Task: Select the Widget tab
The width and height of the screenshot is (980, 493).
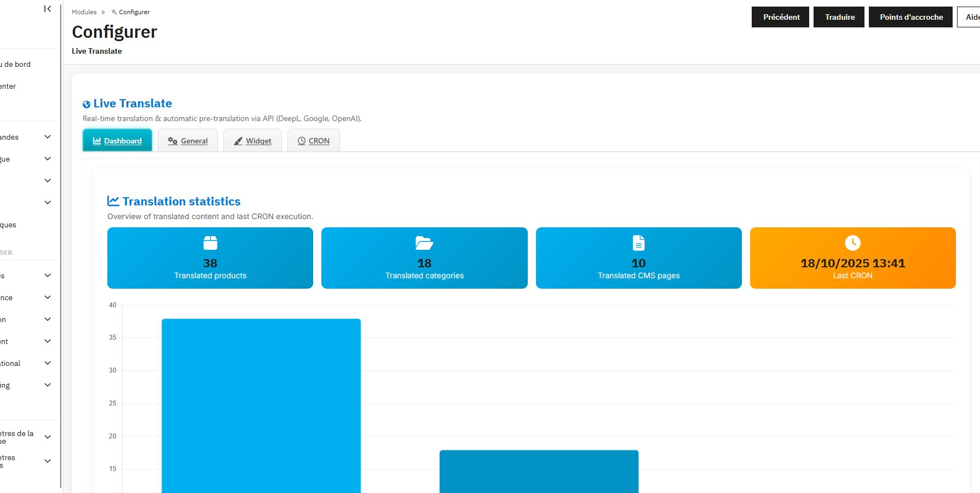Action: tap(252, 140)
